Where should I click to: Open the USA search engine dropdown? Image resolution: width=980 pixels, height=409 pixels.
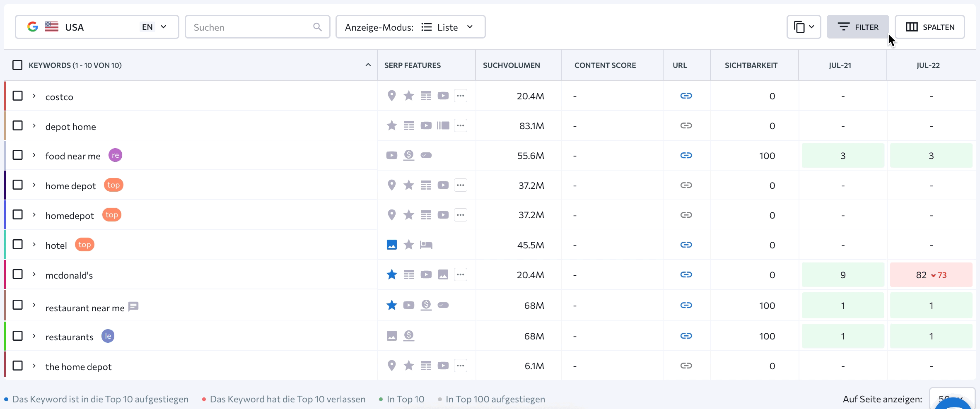point(97,27)
